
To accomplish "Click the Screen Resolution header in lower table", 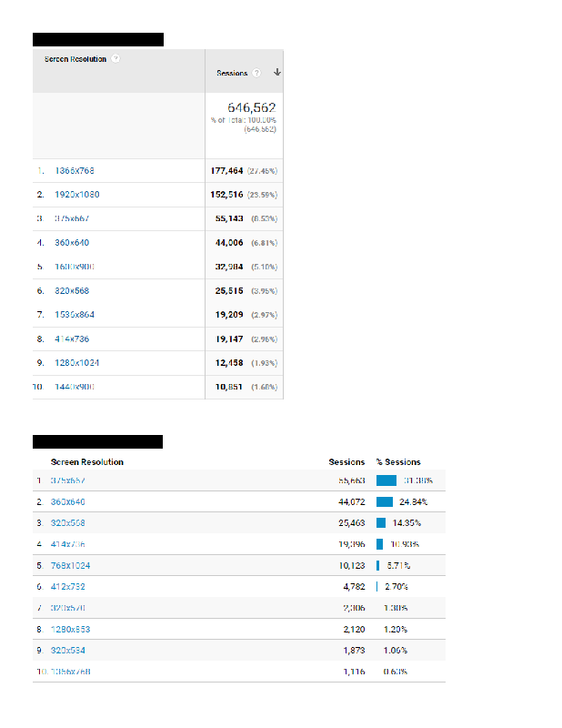I will pos(87,462).
